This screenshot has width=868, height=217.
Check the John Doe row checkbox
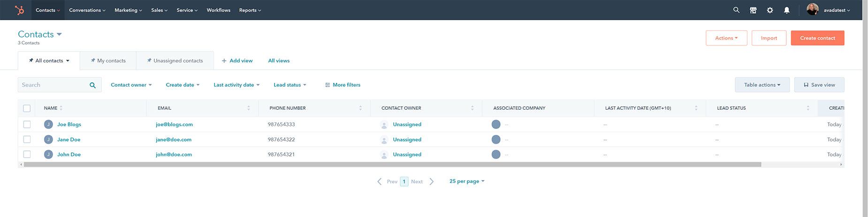coord(27,154)
